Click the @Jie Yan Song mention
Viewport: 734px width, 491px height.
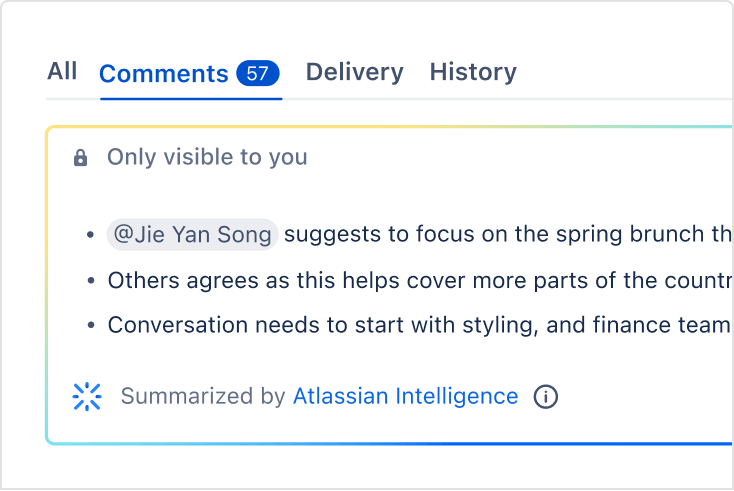(192, 235)
